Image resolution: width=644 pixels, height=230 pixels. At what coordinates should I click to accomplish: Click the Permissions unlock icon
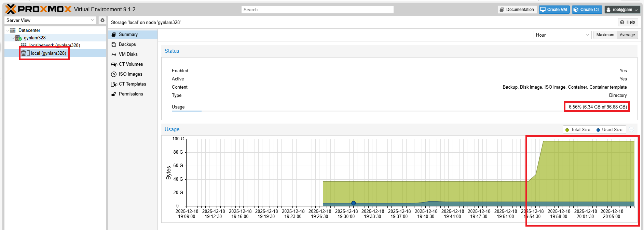tap(114, 94)
